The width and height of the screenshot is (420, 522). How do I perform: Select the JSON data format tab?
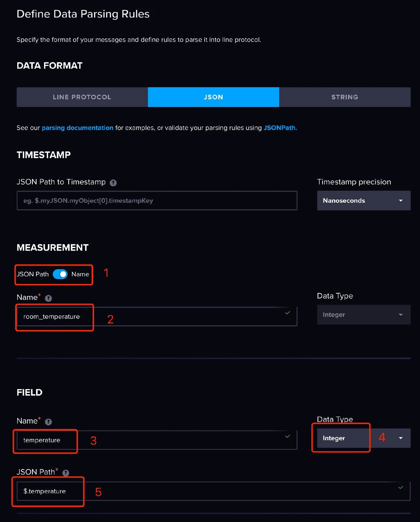[x=213, y=97]
